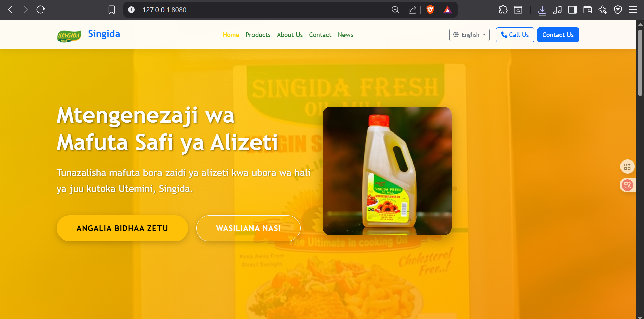Click the Contact Us blue button

(558, 35)
